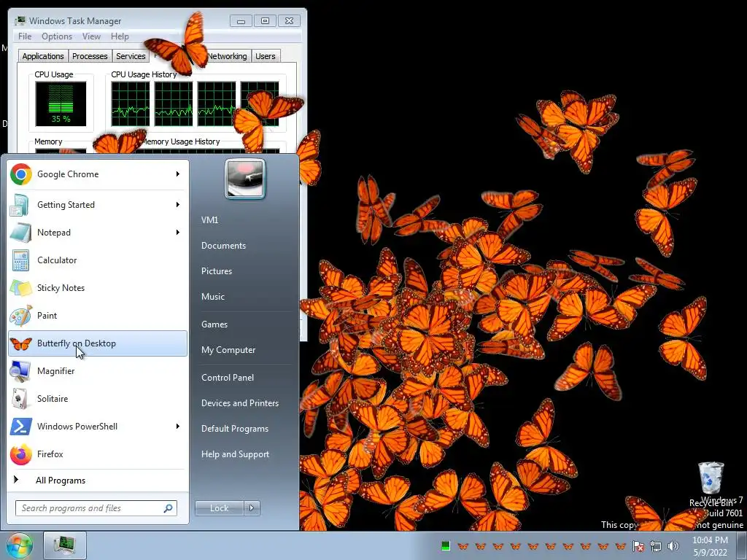Click the Lock button

click(219, 508)
